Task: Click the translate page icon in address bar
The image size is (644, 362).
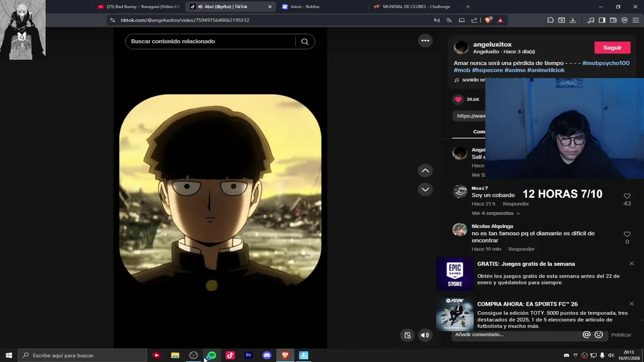Action: click(449, 20)
